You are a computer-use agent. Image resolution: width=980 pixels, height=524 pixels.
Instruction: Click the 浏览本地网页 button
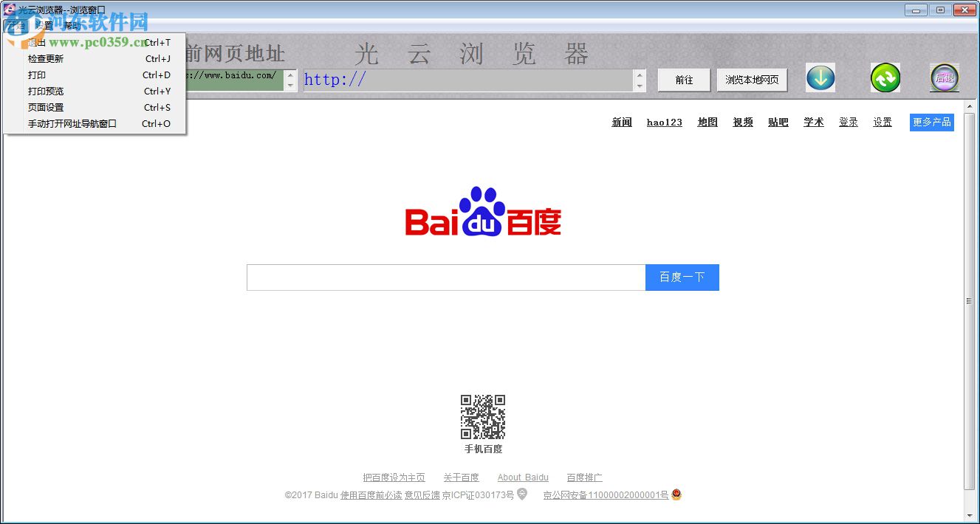coord(751,80)
